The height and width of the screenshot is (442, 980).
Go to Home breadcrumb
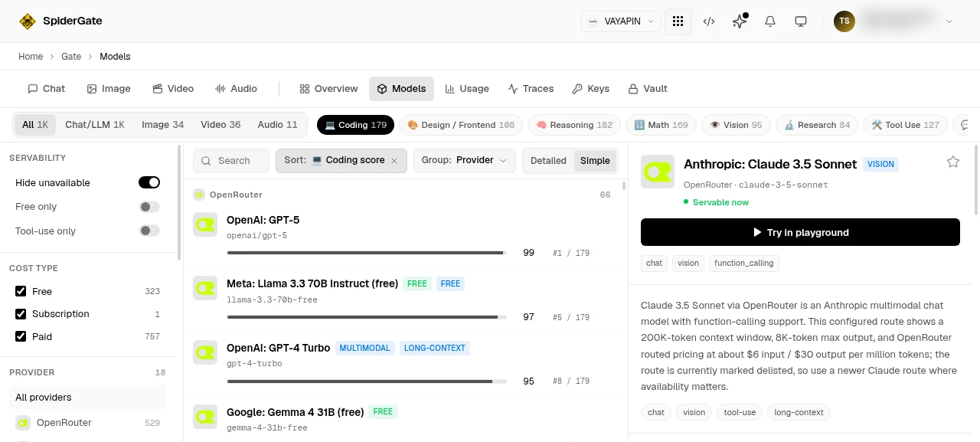31,57
